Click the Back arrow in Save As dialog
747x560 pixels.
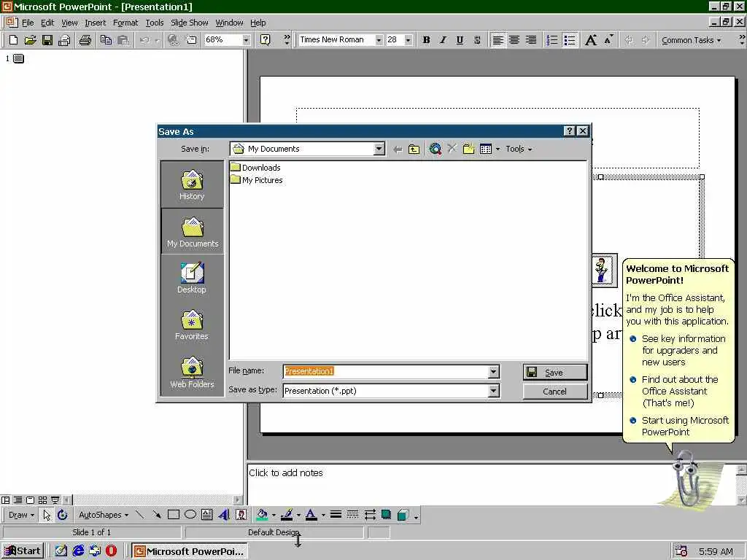[398, 149]
